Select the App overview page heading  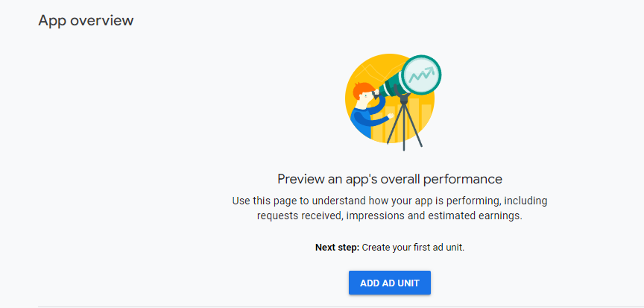point(86,21)
